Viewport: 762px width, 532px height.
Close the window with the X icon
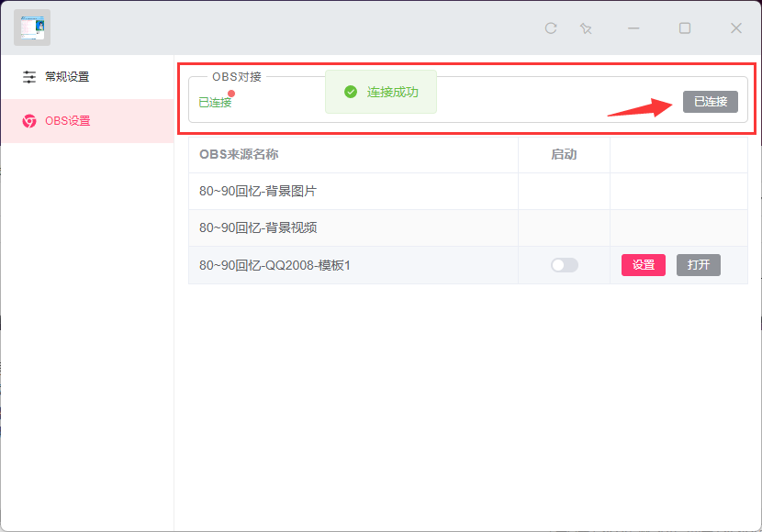(x=735, y=28)
